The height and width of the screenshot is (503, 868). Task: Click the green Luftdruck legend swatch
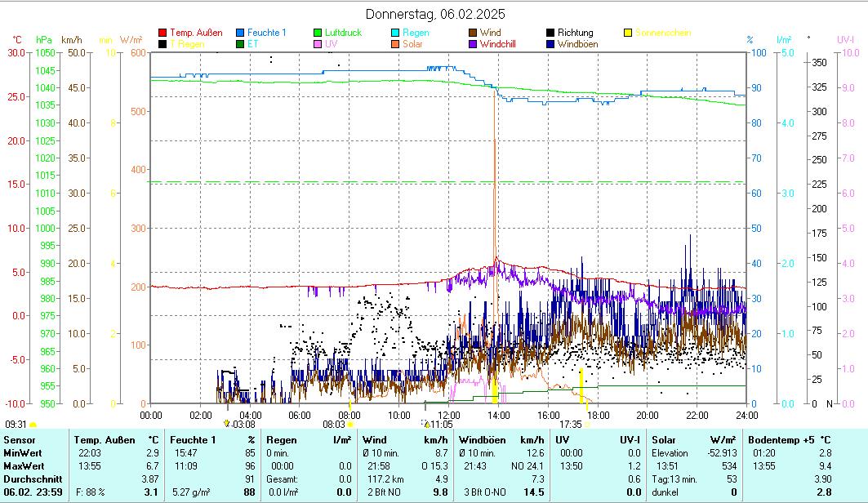click(x=318, y=33)
